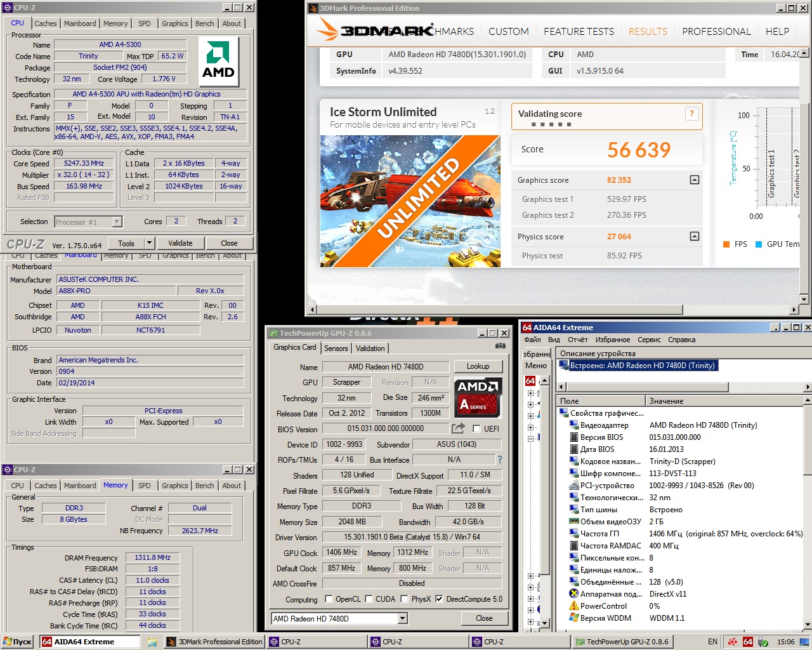Expand the first AIDA64 tree node
Viewport: 812px width, 650px height.
pos(530,394)
